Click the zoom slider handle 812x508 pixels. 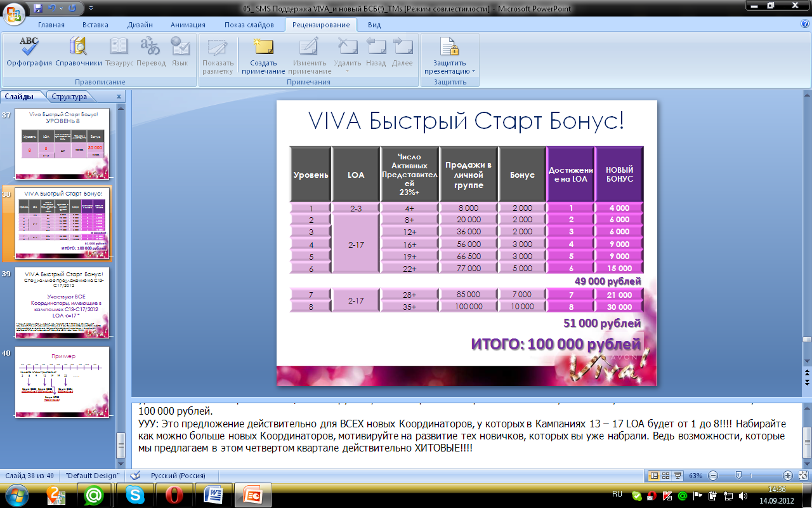(738, 476)
